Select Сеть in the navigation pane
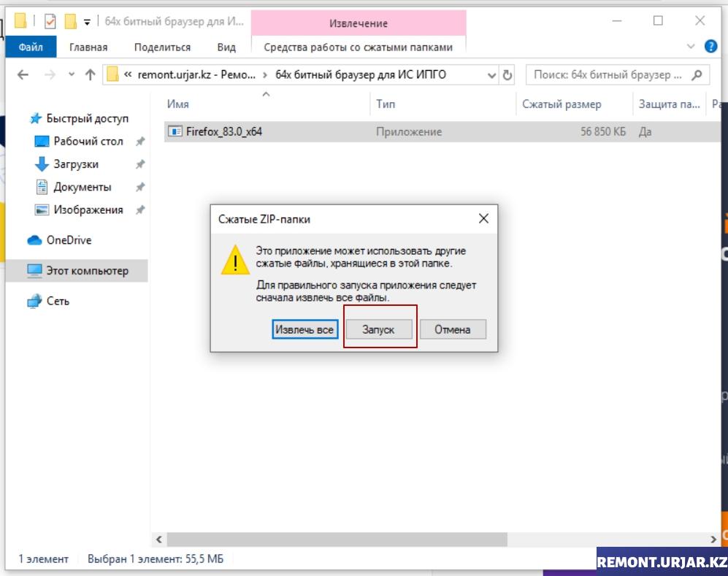728x576 pixels. click(x=58, y=301)
